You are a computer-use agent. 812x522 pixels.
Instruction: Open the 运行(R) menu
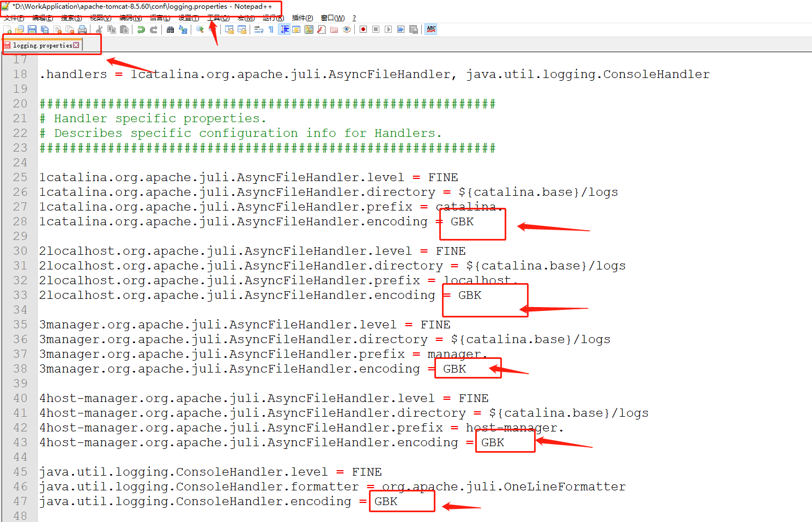point(273,18)
